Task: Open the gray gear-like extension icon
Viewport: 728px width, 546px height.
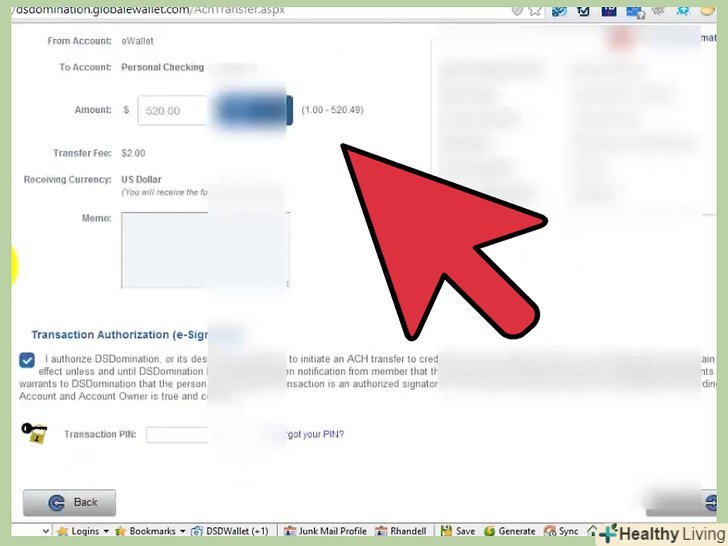Action: point(658,10)
